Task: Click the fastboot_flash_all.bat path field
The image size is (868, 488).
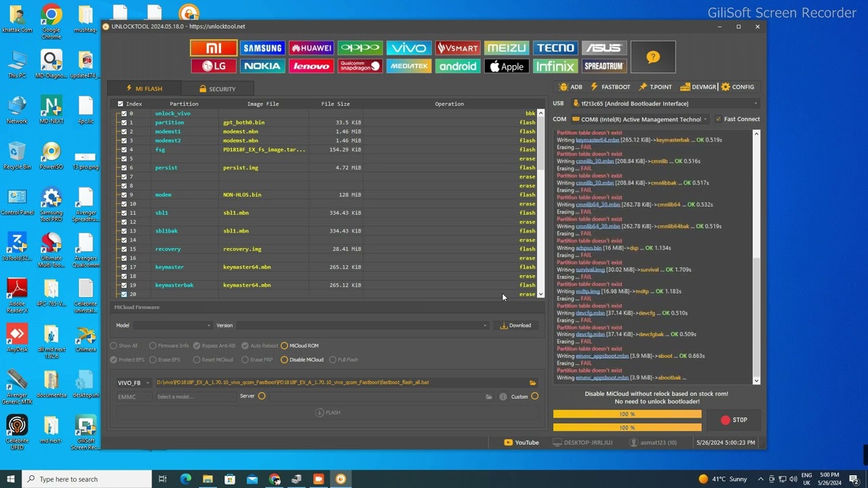Action: click(x=341, y=383)
